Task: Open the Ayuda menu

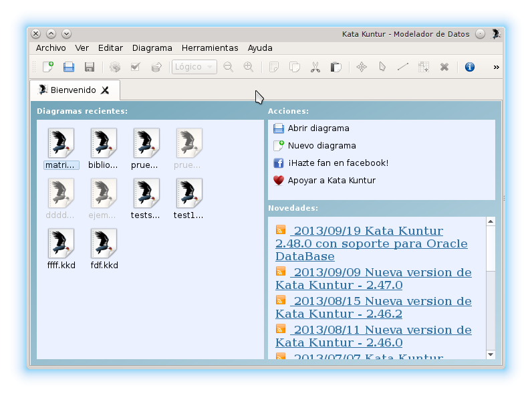Action: click(x=260, y=48)
